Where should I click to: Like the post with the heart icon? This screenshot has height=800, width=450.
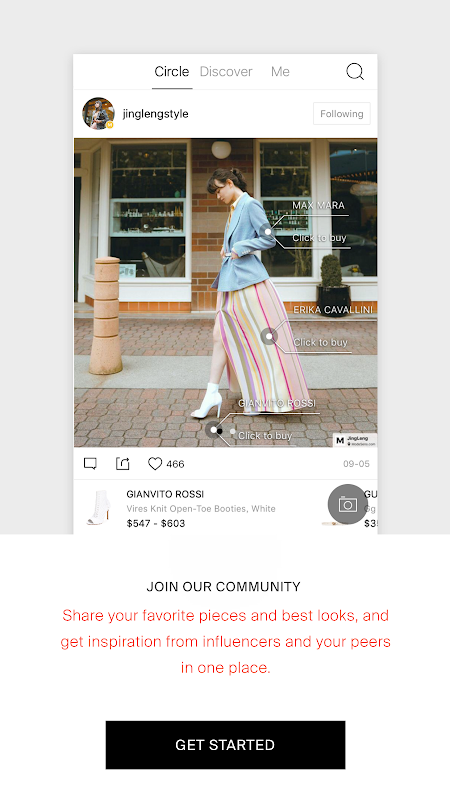155,463
